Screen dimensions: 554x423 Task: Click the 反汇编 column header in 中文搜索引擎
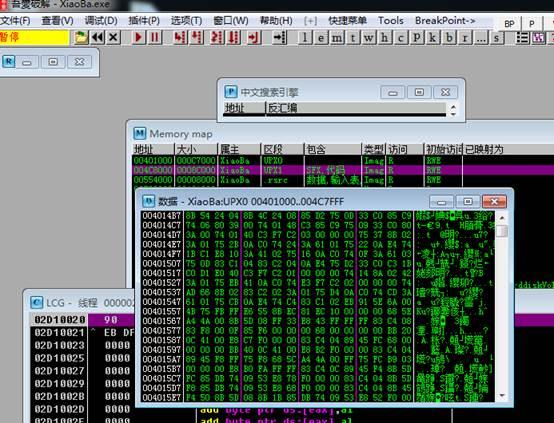[355, 108]
